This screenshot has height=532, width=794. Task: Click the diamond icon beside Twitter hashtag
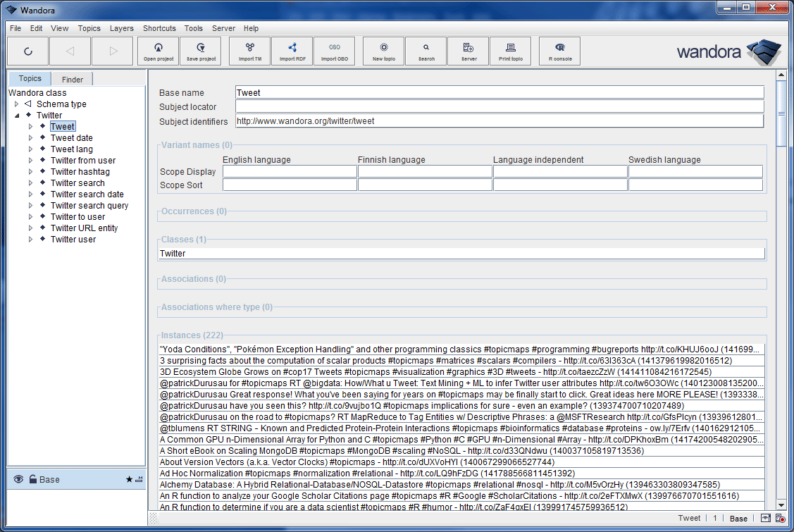pos(42,171)
